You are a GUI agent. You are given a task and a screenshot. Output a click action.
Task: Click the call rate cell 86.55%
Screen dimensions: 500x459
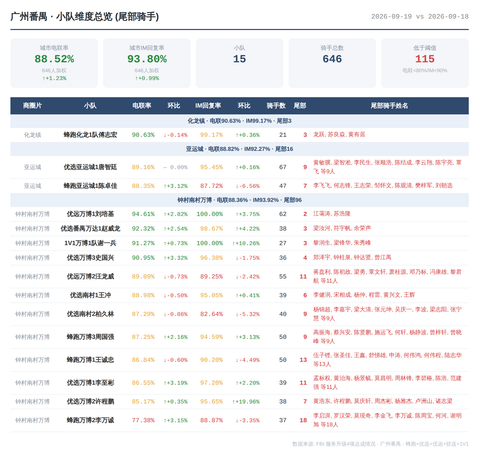143,383
